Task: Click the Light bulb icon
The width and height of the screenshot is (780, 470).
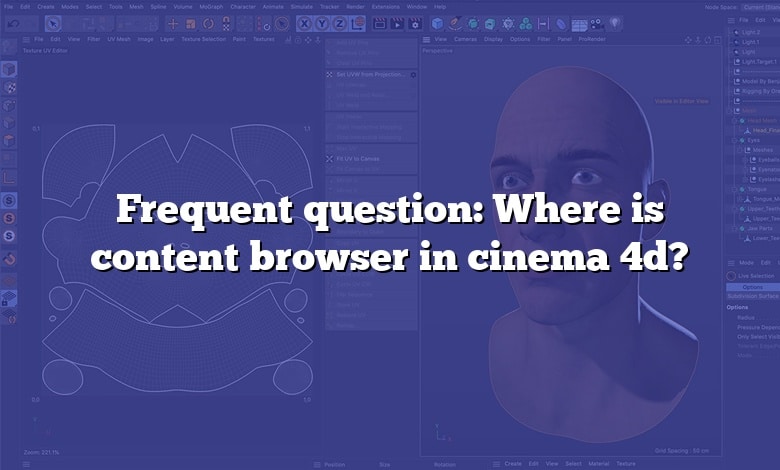Action: click(615, 23)
